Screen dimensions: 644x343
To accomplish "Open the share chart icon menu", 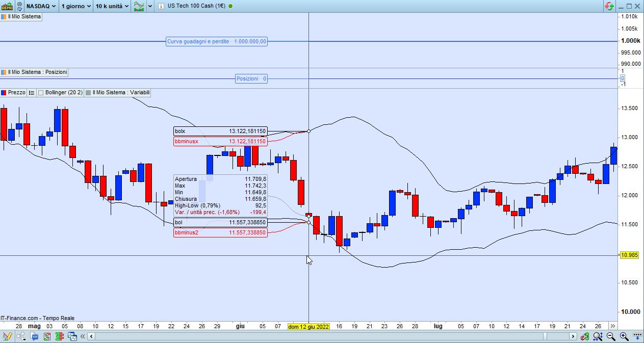I will click(x=21, y=336).
